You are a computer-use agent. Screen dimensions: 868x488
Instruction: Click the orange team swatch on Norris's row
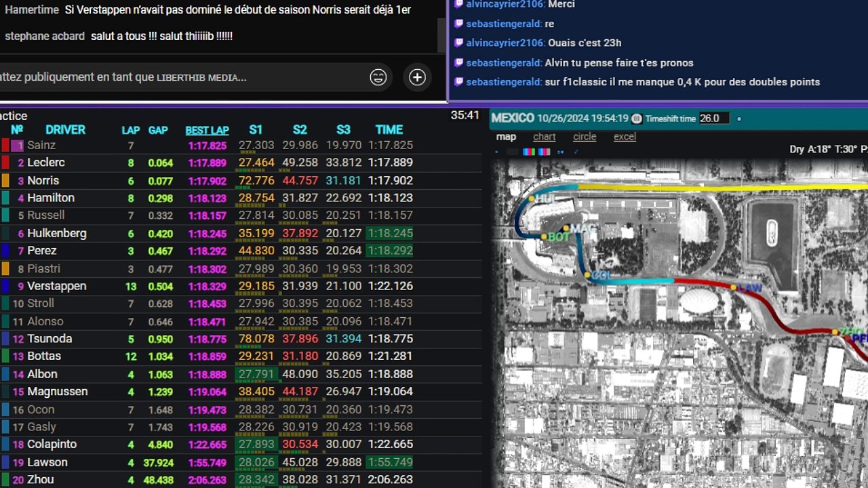5,180
